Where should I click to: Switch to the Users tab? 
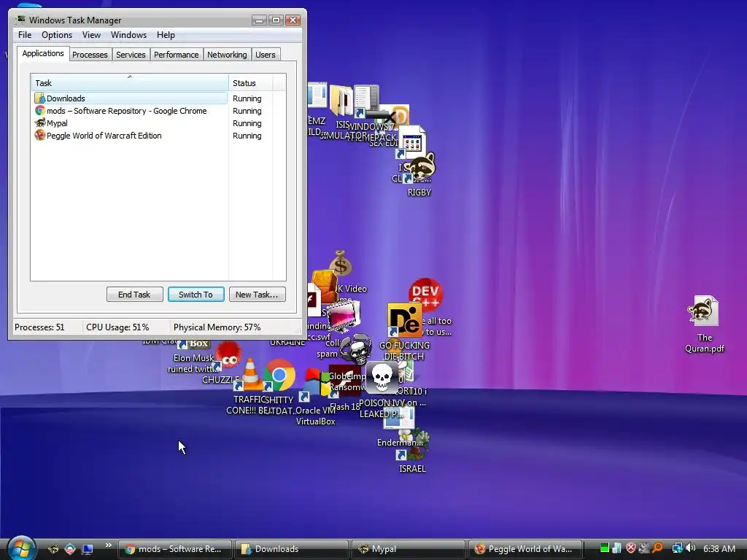[x=266, y=55]
